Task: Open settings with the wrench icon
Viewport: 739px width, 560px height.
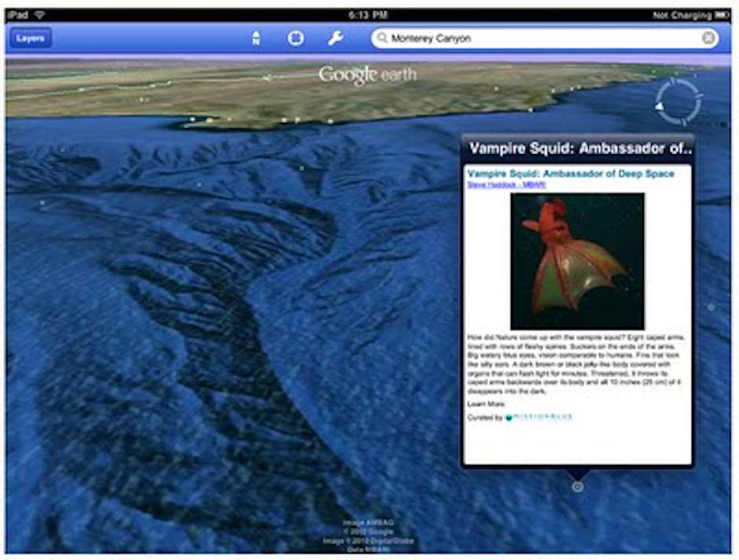Action: click(336, 38)
